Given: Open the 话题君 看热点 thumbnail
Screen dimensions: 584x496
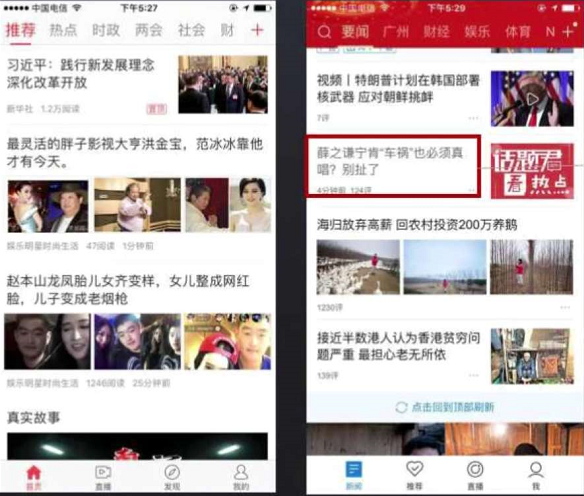Looking at the screenshot, I should coord(532,171).
